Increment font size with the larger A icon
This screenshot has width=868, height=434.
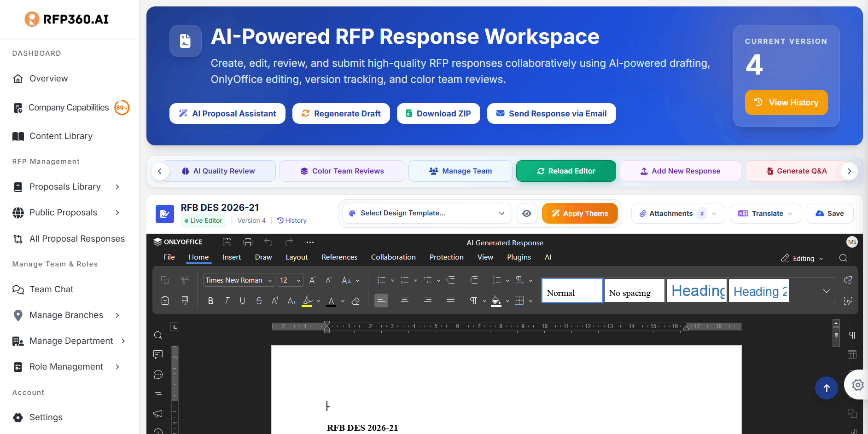[313, 280]
